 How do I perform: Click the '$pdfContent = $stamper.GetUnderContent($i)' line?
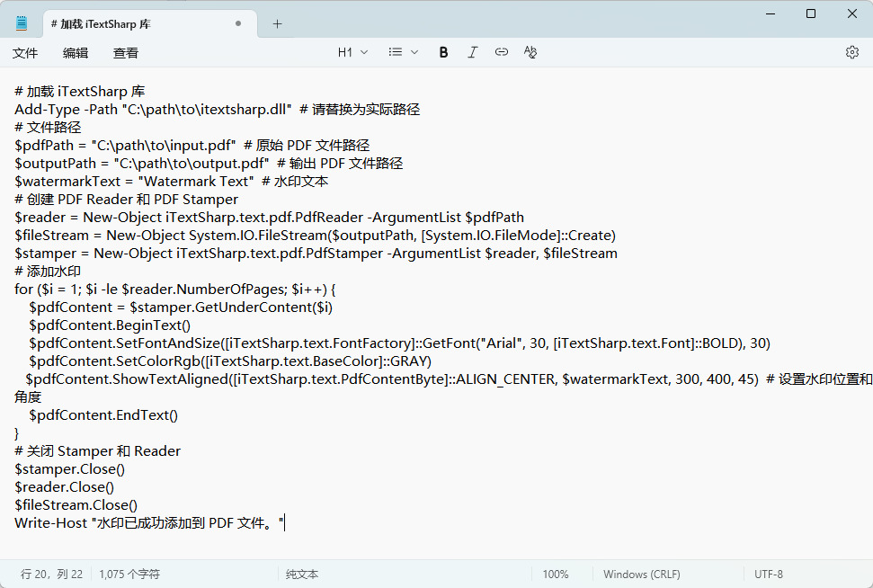[x=181, y=307]
